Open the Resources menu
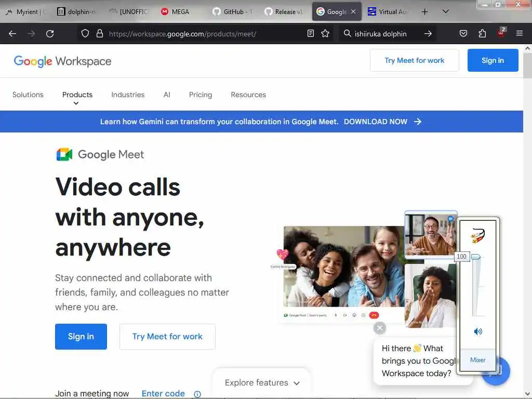Image resolution: width=532 pixels, height=399 pixels. pos(248,95)
